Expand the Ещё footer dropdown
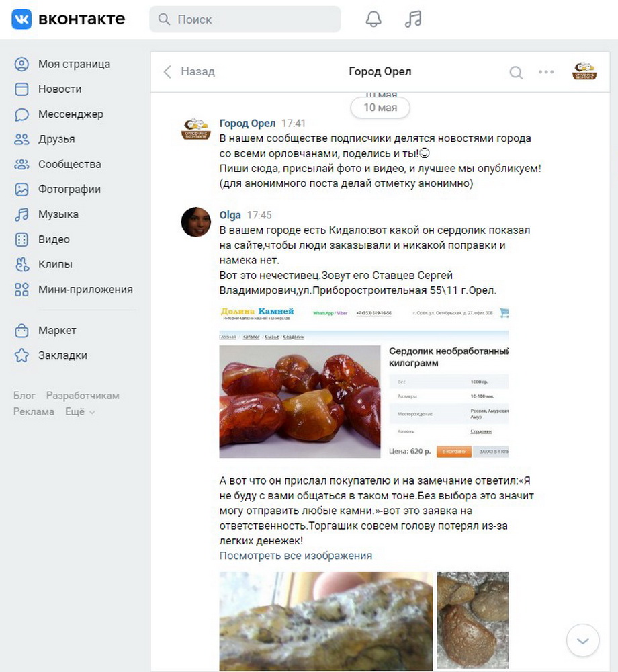The width and height of the screenshot is (618, 672). pyautogui.click(x=80, y=412)
